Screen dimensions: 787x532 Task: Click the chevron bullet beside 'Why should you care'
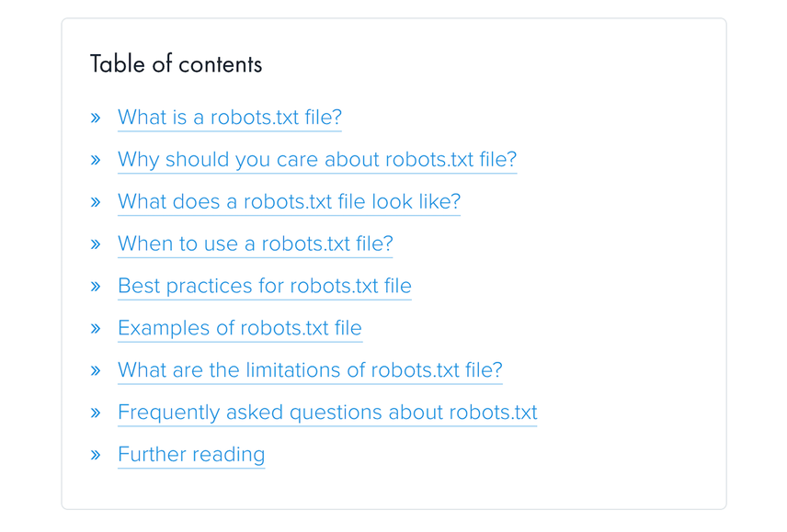(96, 161)
